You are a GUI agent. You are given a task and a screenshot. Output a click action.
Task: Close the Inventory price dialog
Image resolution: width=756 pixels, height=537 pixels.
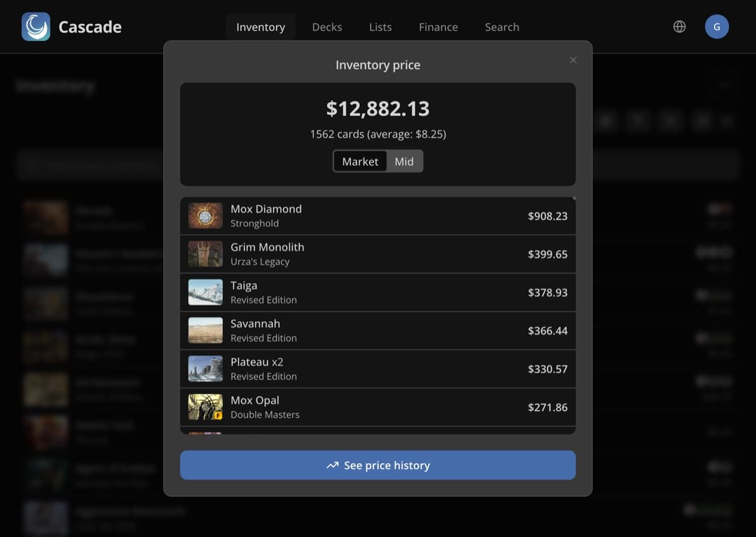573,60
